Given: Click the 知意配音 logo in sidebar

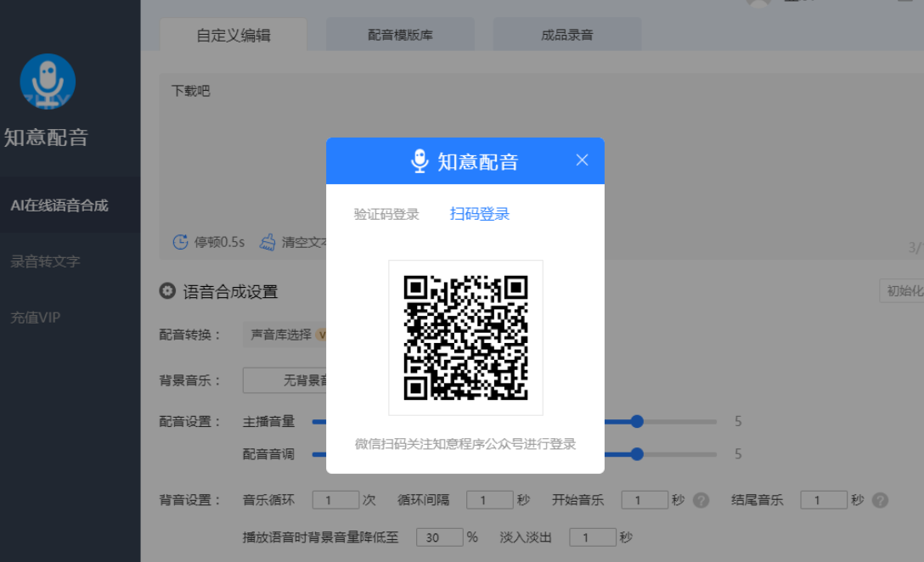Looking at the screenshot, I should click(48, 81).
